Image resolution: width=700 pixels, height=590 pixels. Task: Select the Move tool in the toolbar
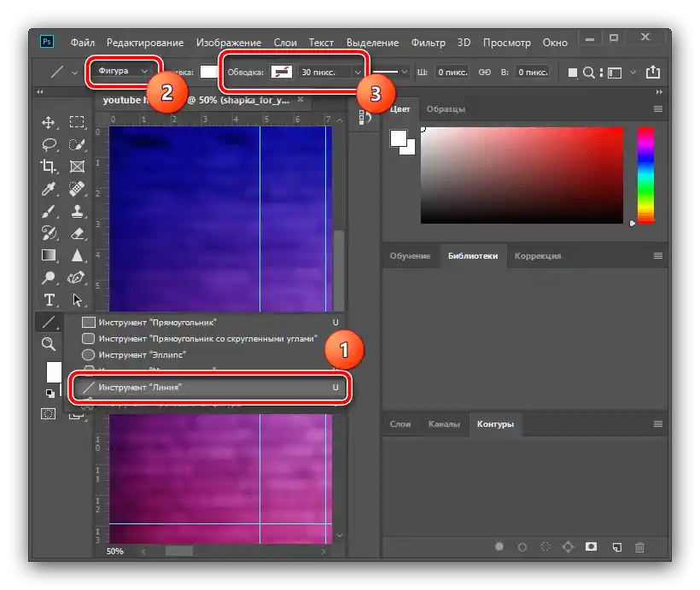pyautogui.click(x=50, y=122)
